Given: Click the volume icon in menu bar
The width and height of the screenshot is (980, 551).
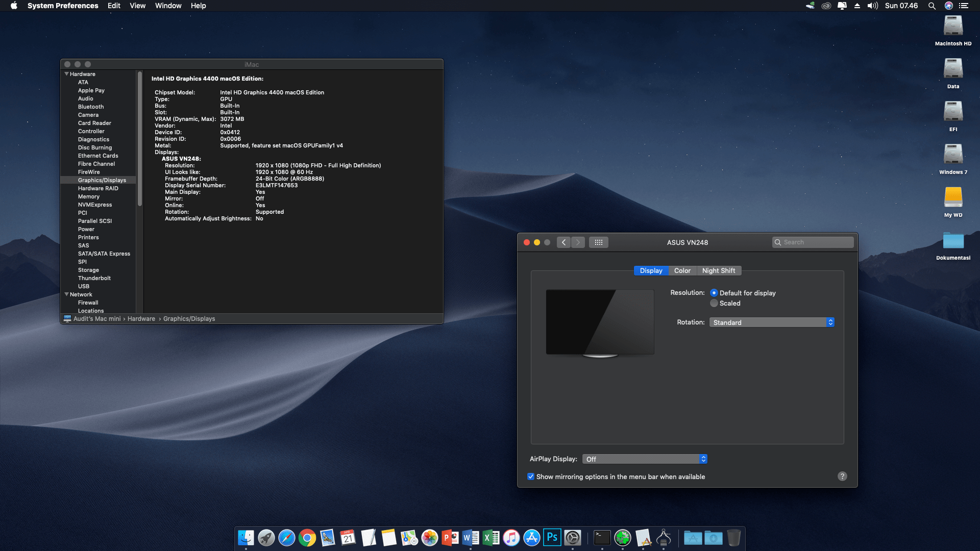Looking at the screenshot, I should (873, 6).
